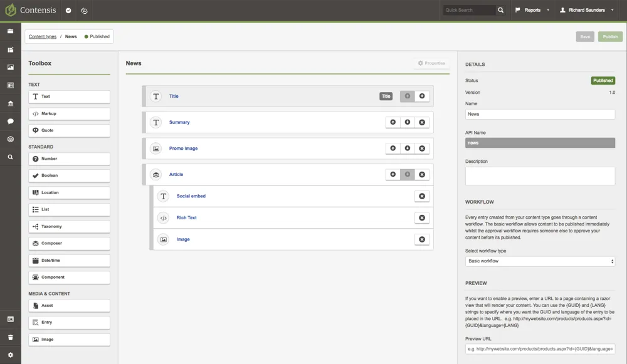Open the content type Properties button

[x=431, y=63]
